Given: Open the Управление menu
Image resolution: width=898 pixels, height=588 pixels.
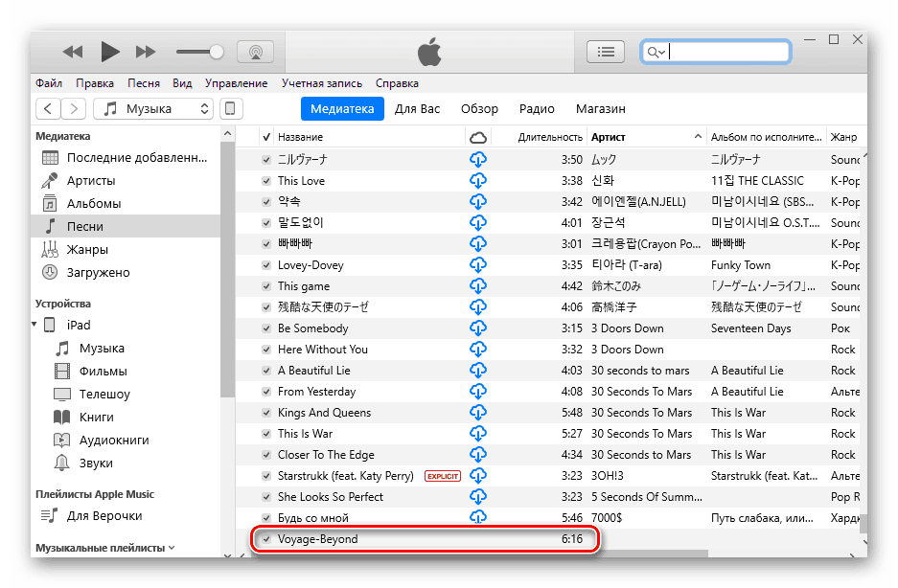Looking at the screenshot, I should click(236, 83).
